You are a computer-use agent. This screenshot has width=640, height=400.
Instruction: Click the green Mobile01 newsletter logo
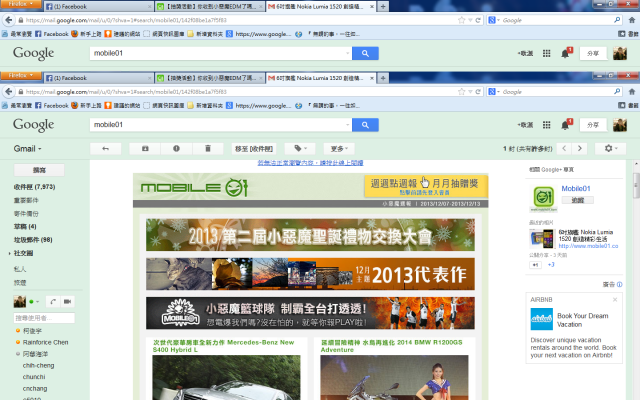coord(194,187)
